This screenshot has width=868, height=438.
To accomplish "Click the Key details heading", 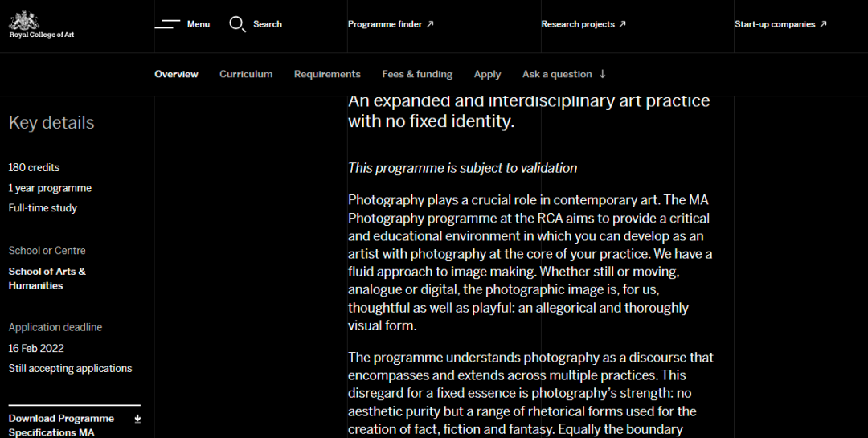I will pyautogui.click(x=51, y=122).
